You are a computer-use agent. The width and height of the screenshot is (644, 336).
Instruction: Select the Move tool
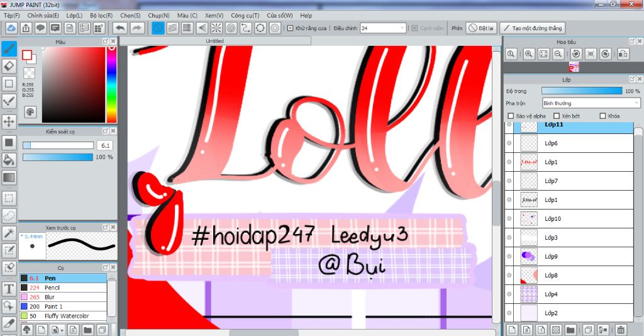click(9, 122)
